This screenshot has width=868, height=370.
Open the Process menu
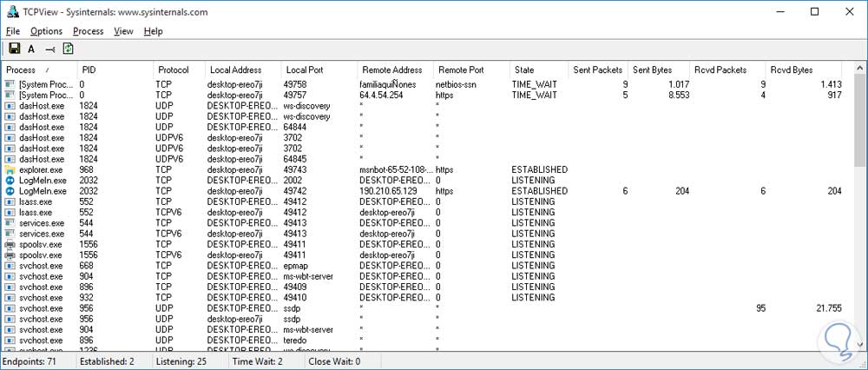coord(88,31)
